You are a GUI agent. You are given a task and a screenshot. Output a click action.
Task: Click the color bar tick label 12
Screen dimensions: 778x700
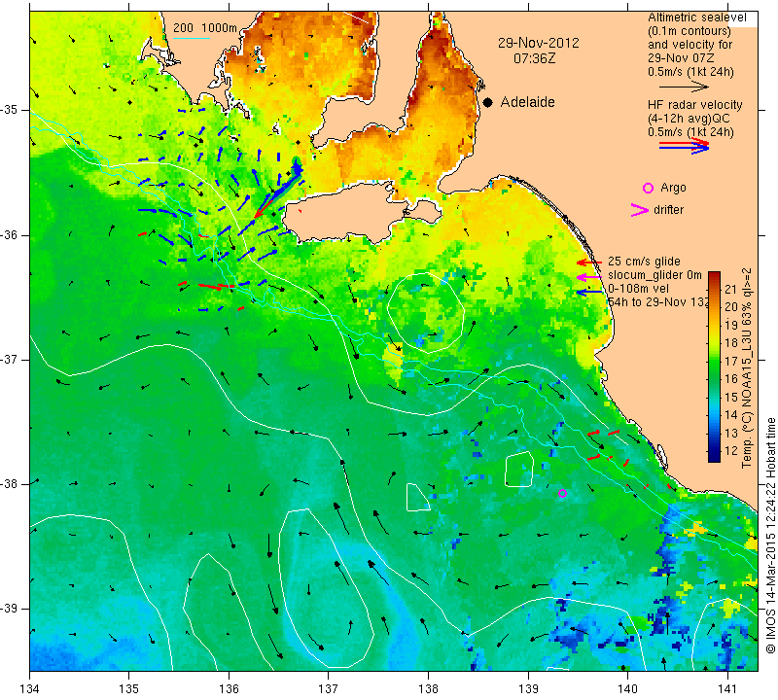tap(731, 451)
